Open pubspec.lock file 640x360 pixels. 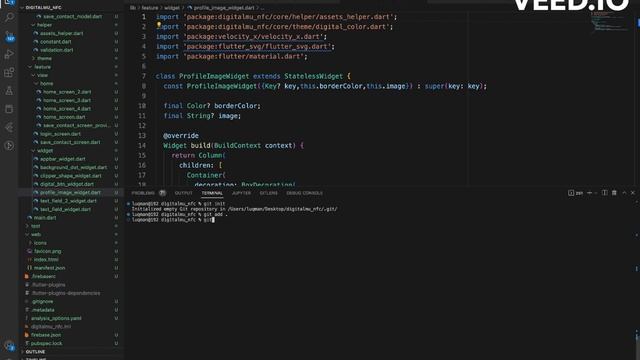pos(47,344)
